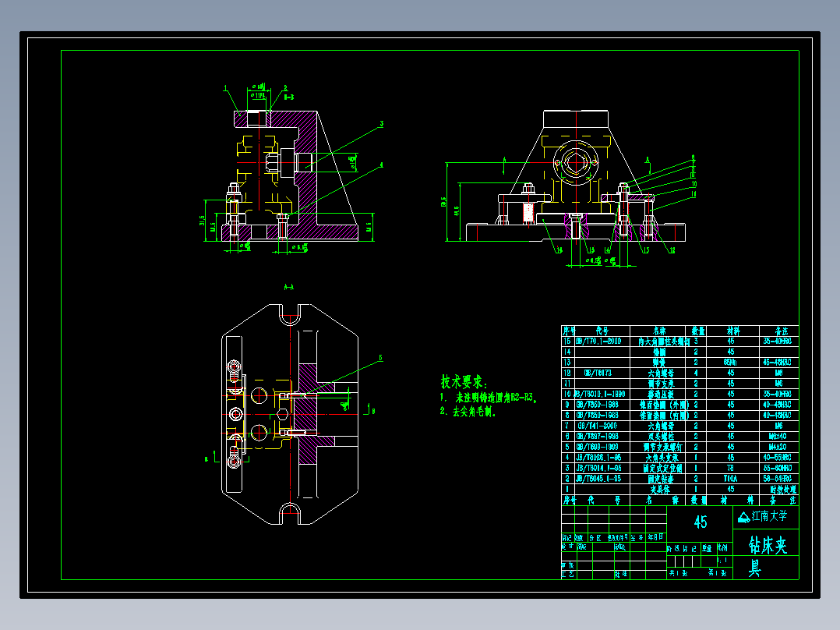Select the large 45 material cell in title block
Viewport: 840px width, 630px height.
(701, 522)
